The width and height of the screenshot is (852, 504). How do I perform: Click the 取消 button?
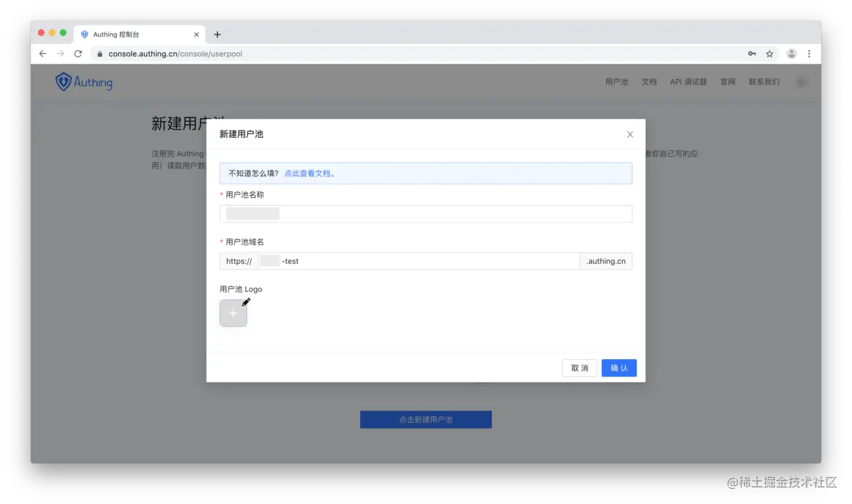click(x=579, y=368)
